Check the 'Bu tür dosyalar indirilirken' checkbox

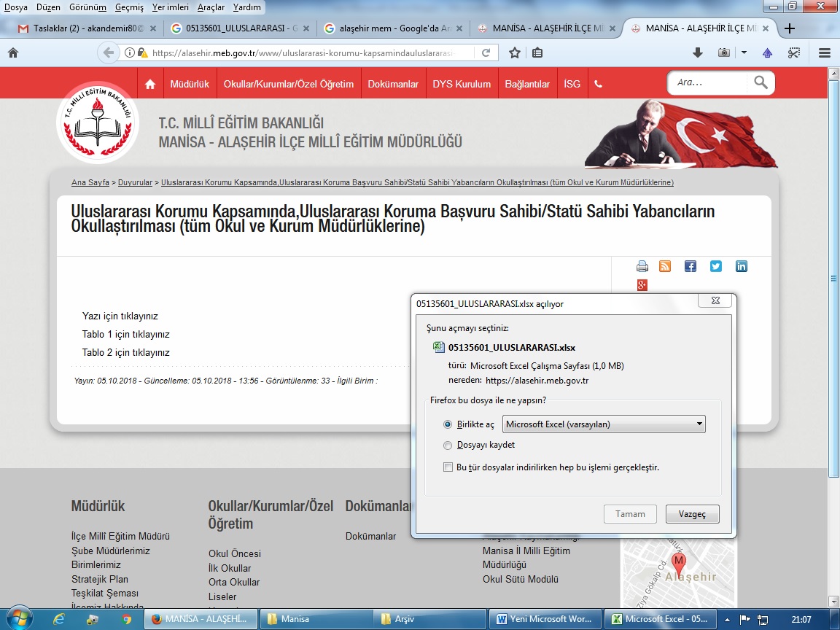pyautogui.click(x=448, y=467)
